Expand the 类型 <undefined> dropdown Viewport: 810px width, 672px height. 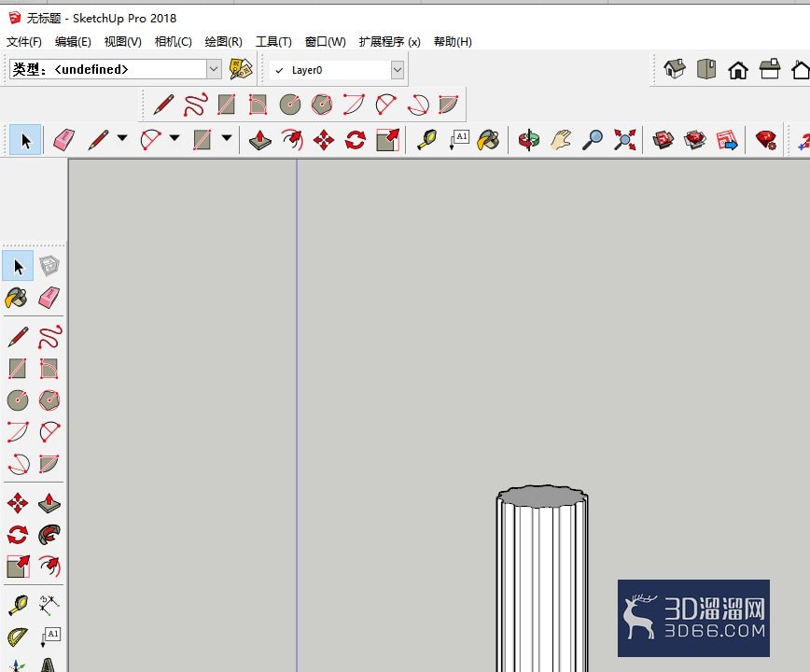tap(214, 69)
